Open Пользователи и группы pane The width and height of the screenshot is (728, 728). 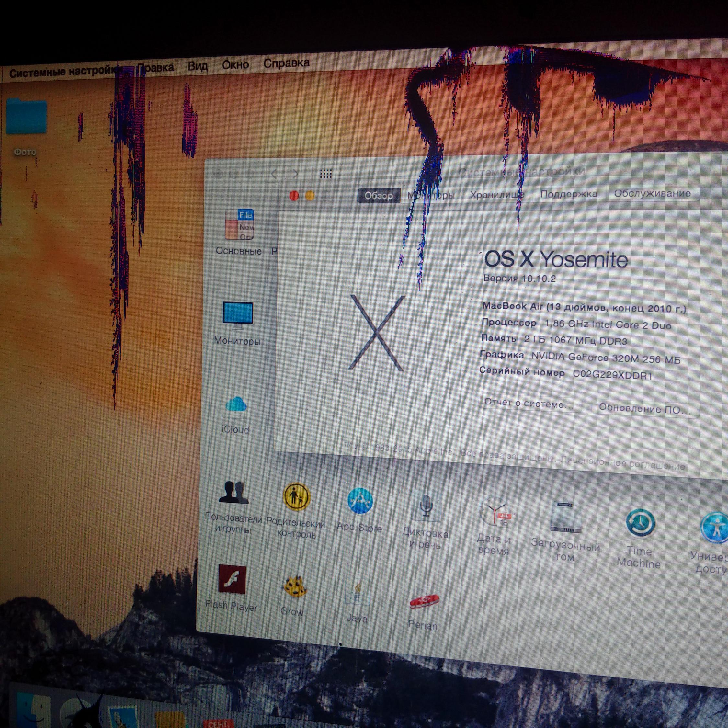[x=233, y=493]
